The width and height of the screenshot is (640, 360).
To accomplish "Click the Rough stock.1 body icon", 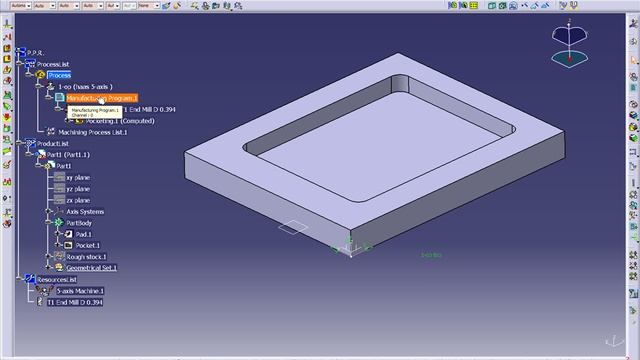I will pyautogui.click(x=60, y=256).
